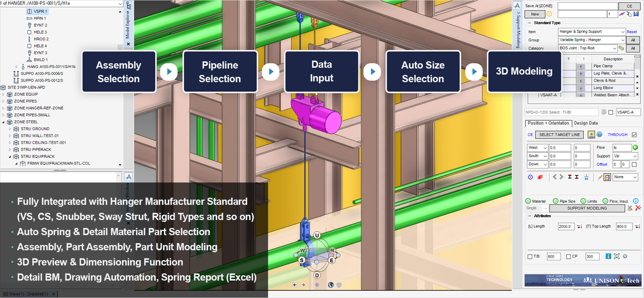The image size is (644, 298).
Task: Click the Reset link
Action: (x=632, y=32)
